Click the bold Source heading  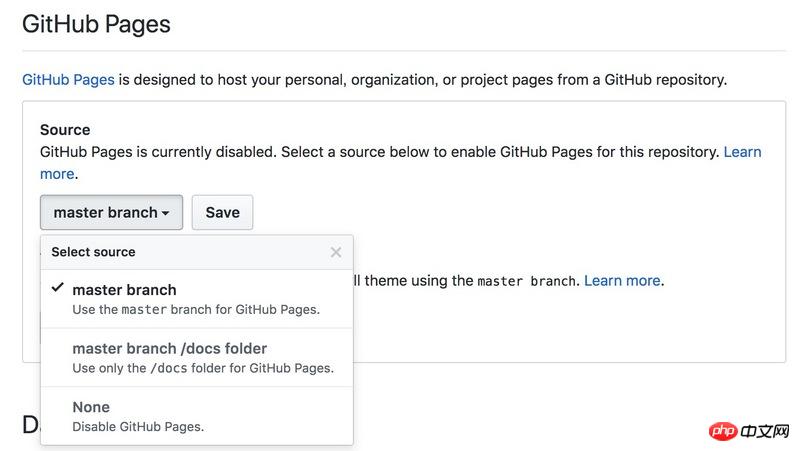coord(65,130)
